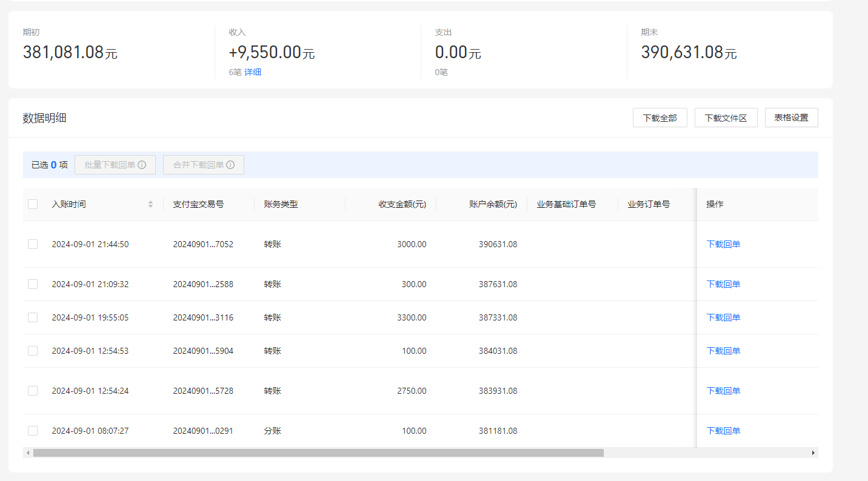
Task: Click info icon beside 合并下载回单
Action: 230,165
